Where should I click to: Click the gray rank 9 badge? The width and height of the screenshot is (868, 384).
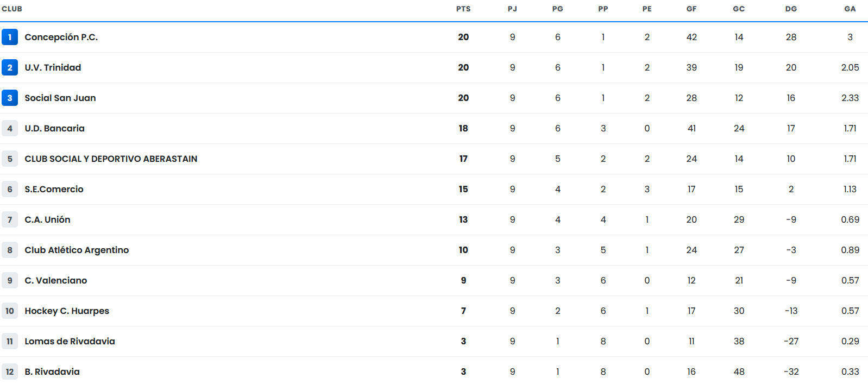(x=10, y=280)
